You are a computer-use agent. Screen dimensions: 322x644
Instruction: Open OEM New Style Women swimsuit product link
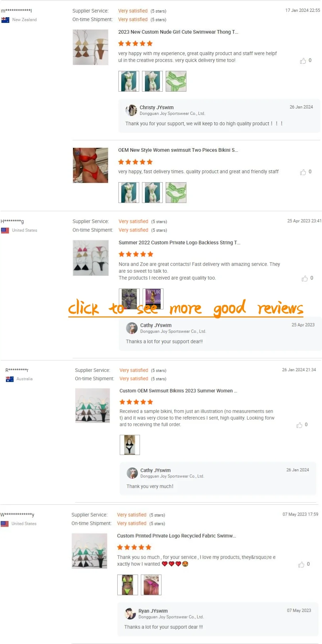(178, 150)
